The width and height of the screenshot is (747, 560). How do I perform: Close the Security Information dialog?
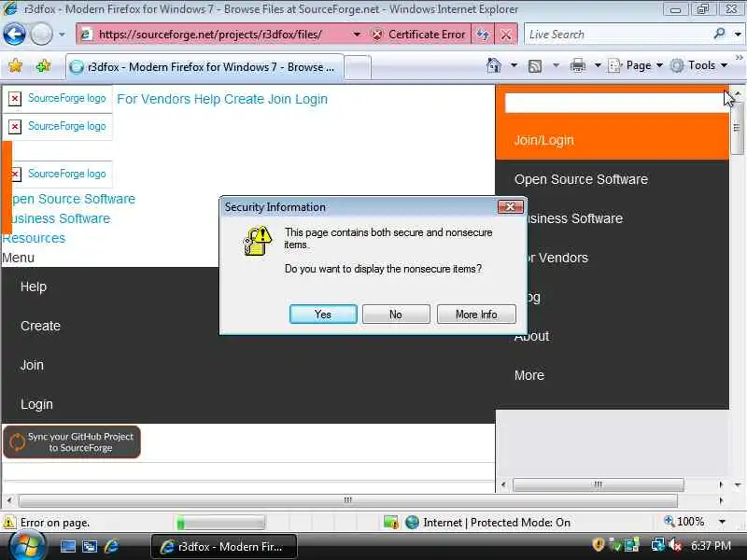(x=510, y=206)
